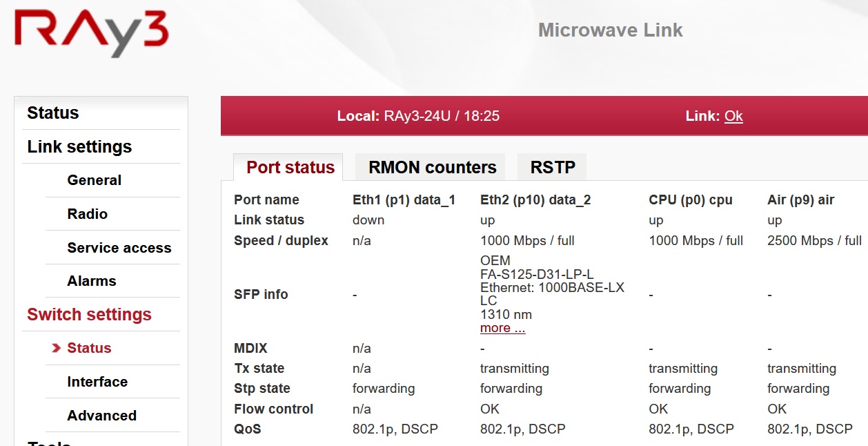Click the Microwave Link page title
Viewport: 868px width, 446px height.
[610, 30]
